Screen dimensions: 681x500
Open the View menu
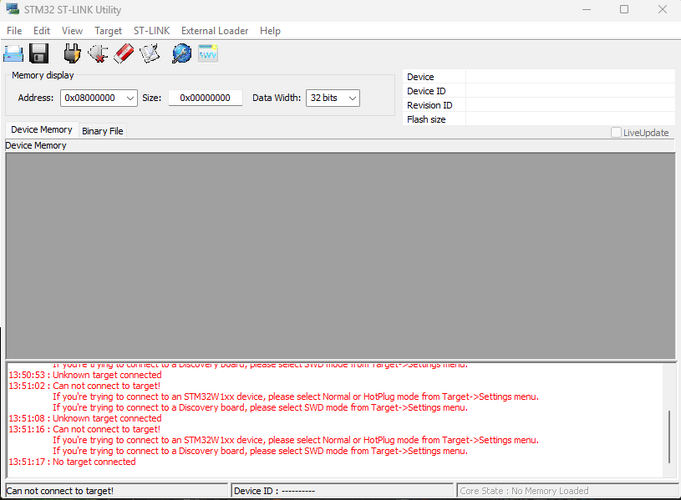click(72, 31)
